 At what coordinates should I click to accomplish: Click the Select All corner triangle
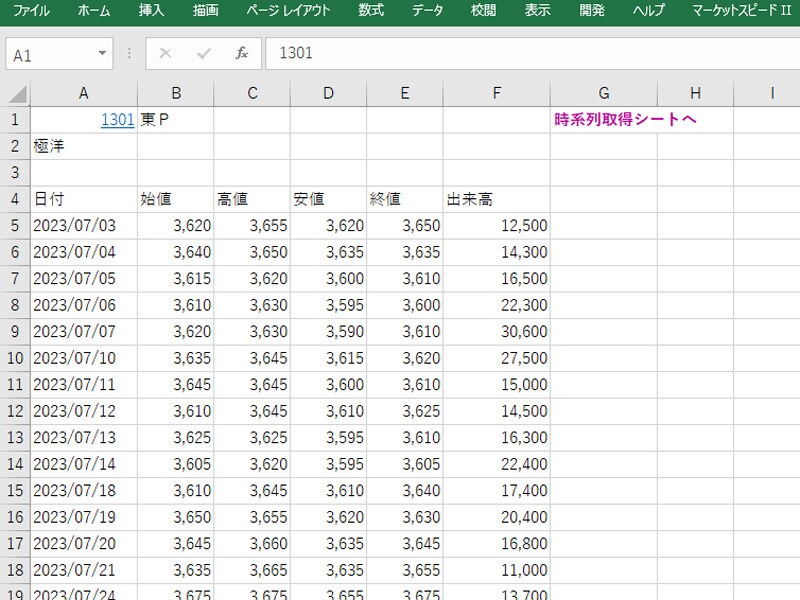18,94
